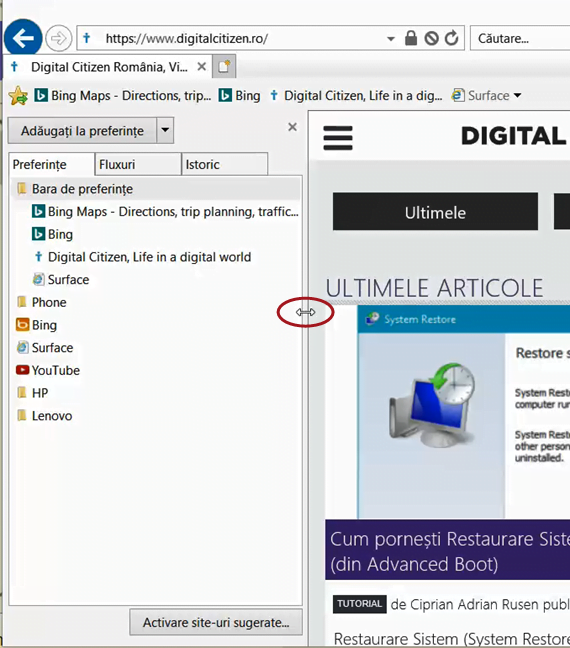Open a new tab with the blank tab button
The height and width of the screenshot is (648, 570).
point(224,66)
